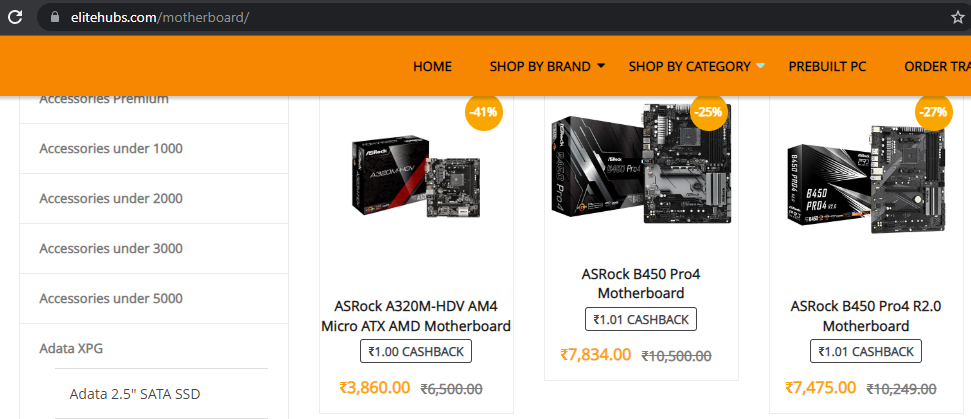Select Accessories under 1000 category

click(154, 149)
